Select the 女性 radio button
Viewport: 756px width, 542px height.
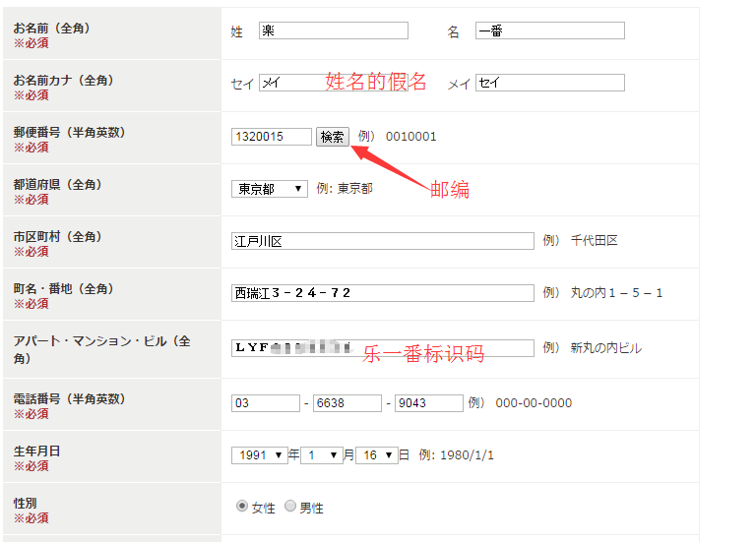[242, 507]
